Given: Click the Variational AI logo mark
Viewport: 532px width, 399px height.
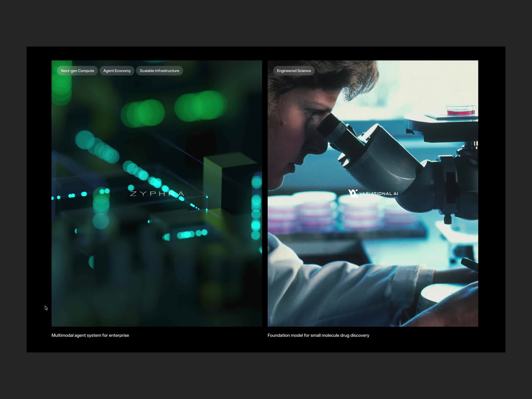Looking at the screenshot, I should tap(353, 193).
